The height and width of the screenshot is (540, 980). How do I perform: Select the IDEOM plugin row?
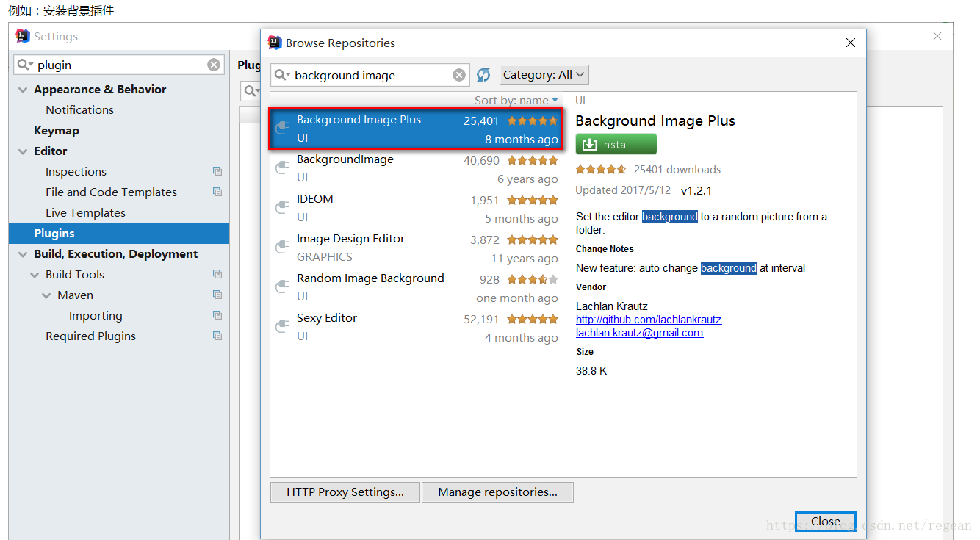(x=416, y=209)
